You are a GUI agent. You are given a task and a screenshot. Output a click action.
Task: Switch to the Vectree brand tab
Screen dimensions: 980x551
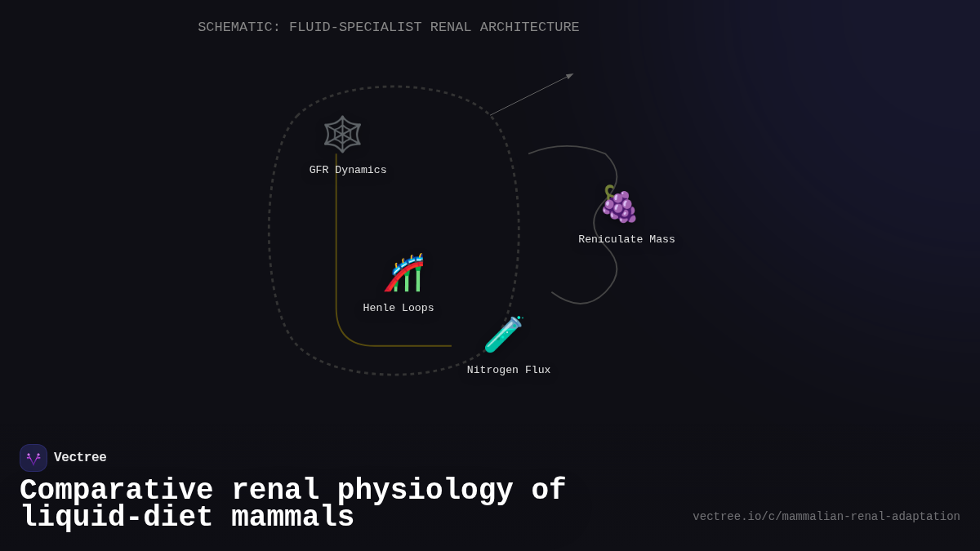point(80,457)
